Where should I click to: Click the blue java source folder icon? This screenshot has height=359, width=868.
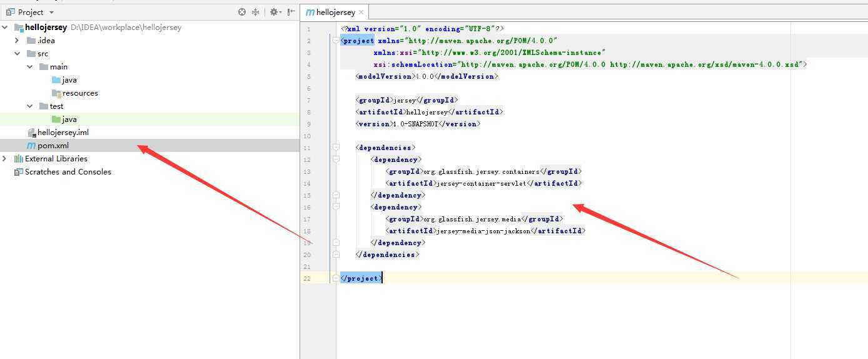tap(56, 80)
